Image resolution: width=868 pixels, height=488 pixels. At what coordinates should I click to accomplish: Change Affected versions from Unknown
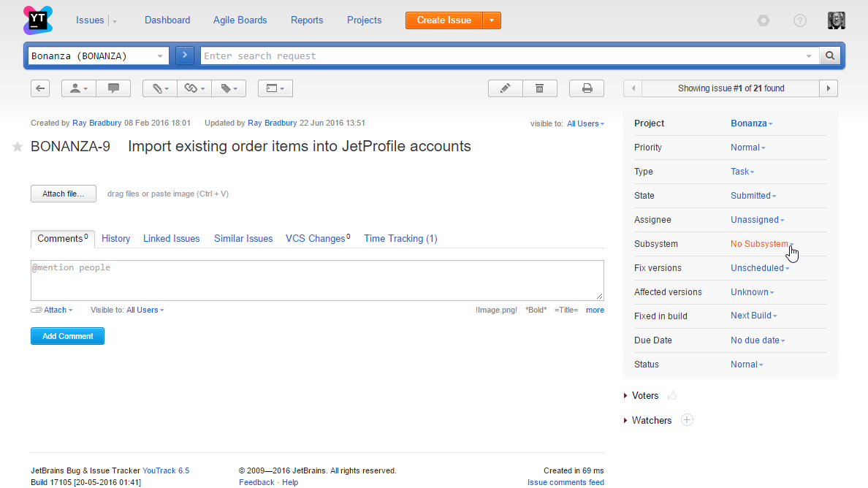753,292
